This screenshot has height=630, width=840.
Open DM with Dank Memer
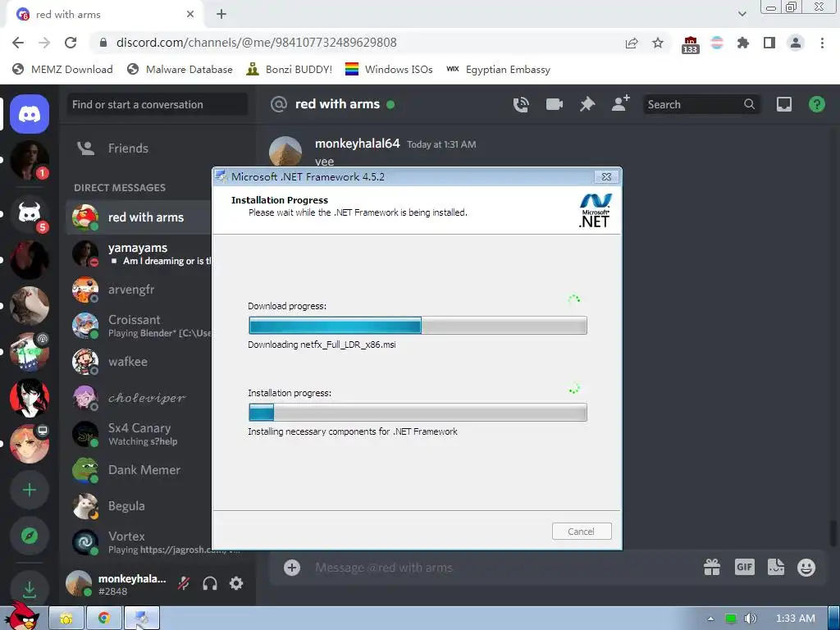tap(138, 470)
